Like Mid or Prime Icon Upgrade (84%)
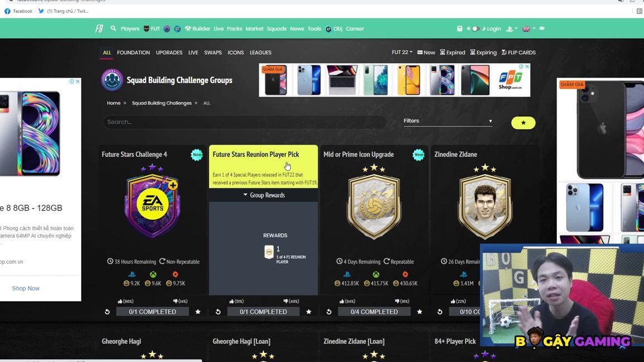 (348, 301)
